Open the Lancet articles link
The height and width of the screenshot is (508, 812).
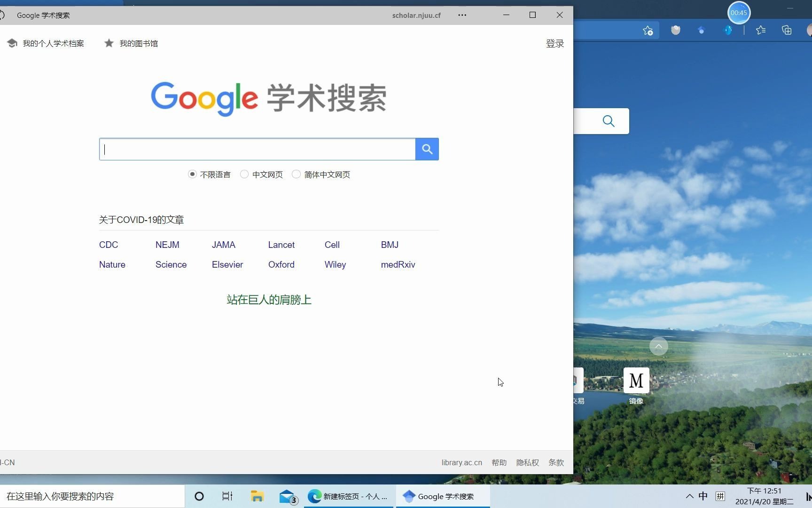click(x=281, y=245)
